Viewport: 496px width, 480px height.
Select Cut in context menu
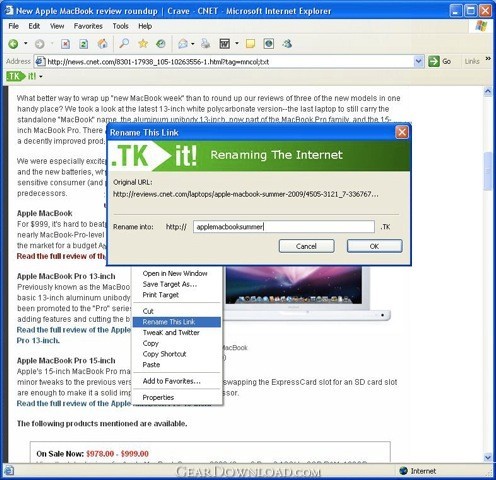coord(177,311)
